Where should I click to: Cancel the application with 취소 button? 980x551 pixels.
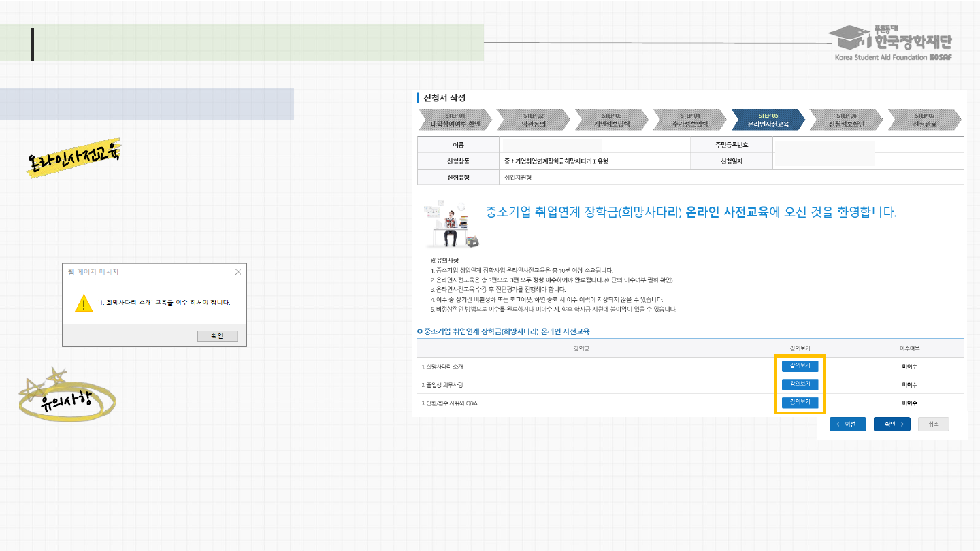(x=933, y=424)
